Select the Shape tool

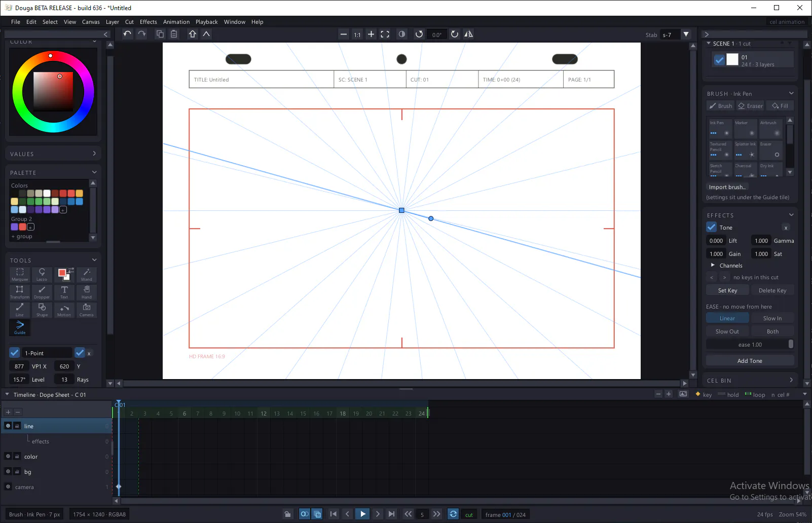pos(42,310)
